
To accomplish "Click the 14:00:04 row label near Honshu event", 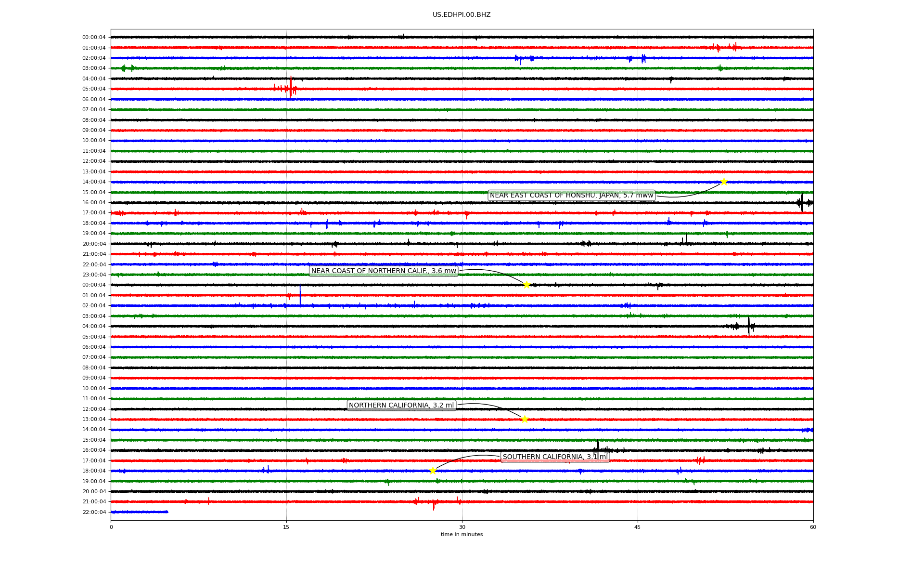I will pos(94,182).
